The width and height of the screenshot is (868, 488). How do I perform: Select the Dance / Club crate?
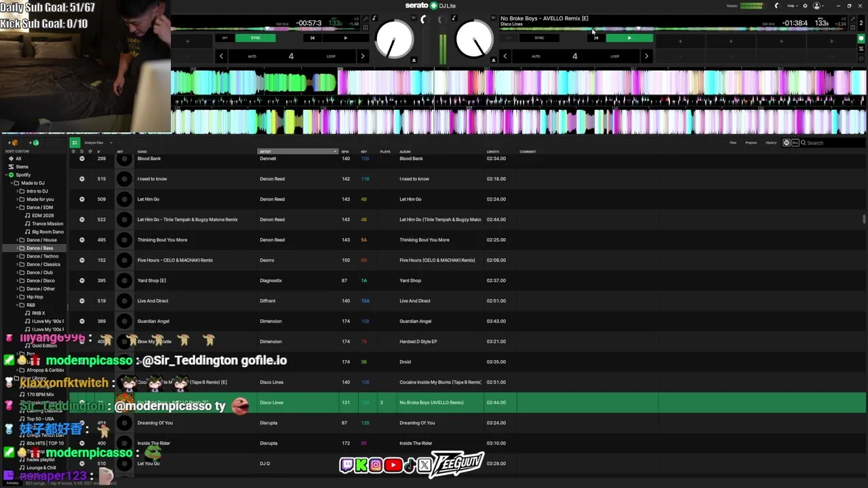point(39,272)
